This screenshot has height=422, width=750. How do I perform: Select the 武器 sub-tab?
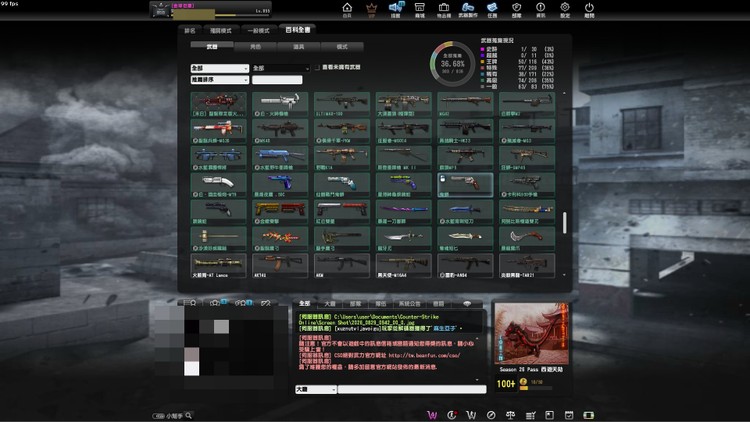(212, 46)
